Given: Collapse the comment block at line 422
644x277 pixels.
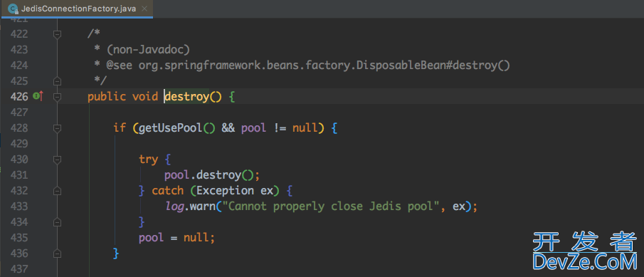Looking at the screenshot, I should [x=57, y=34].
